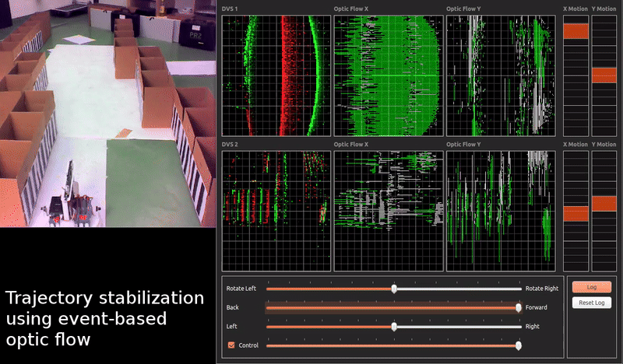Click the DVS 1 X Motion indicator bar
The height and width of the screenshot is (364, 623).
pos(575,75)
